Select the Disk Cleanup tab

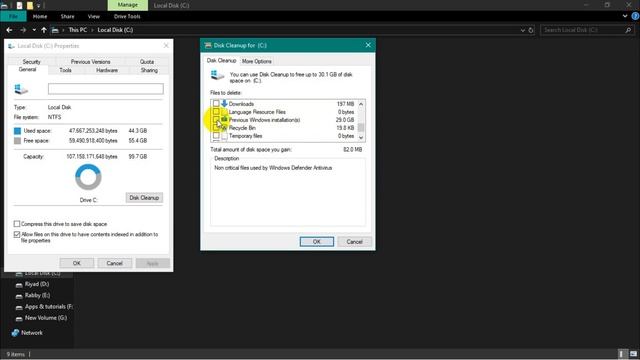pos(221,60)
